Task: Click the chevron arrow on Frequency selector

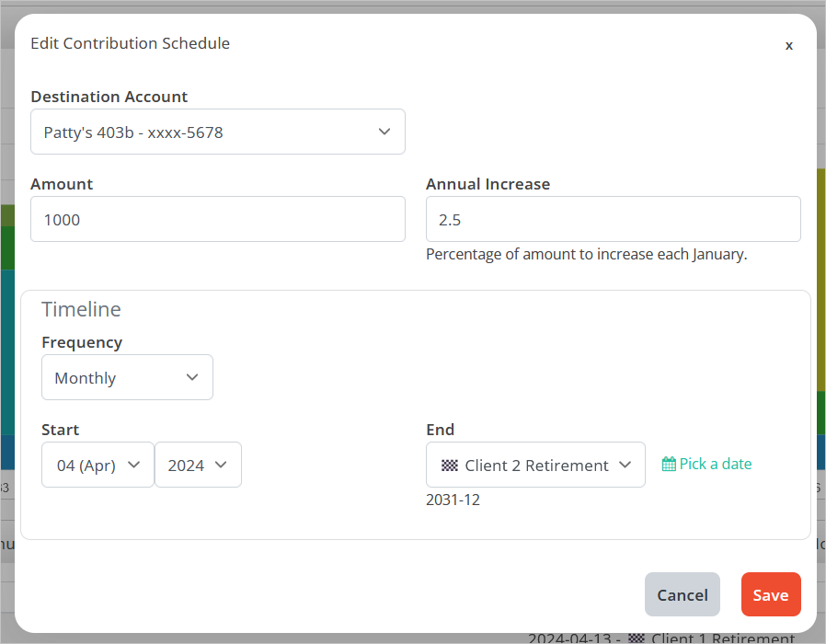Action: coord(192,378)
